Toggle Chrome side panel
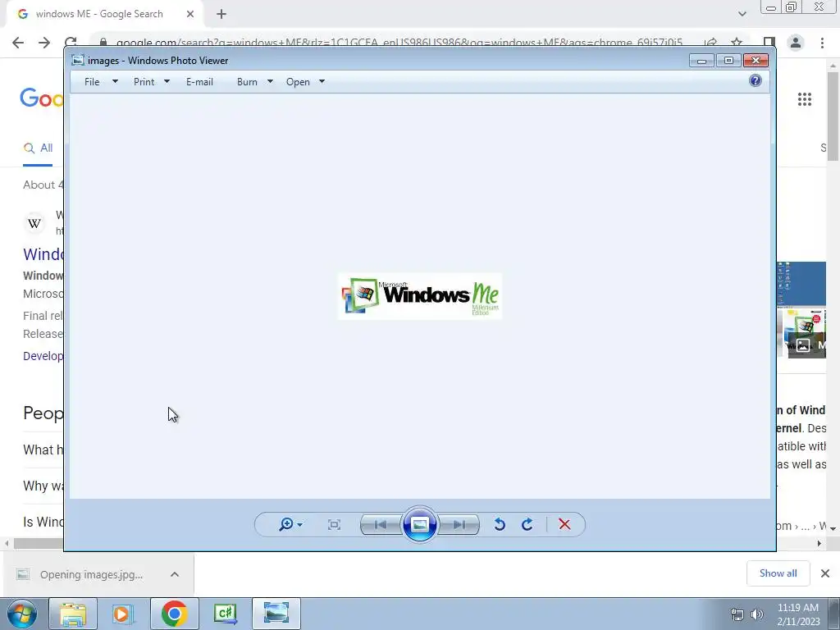Viewport: 840px width, 630px height. 769,43
